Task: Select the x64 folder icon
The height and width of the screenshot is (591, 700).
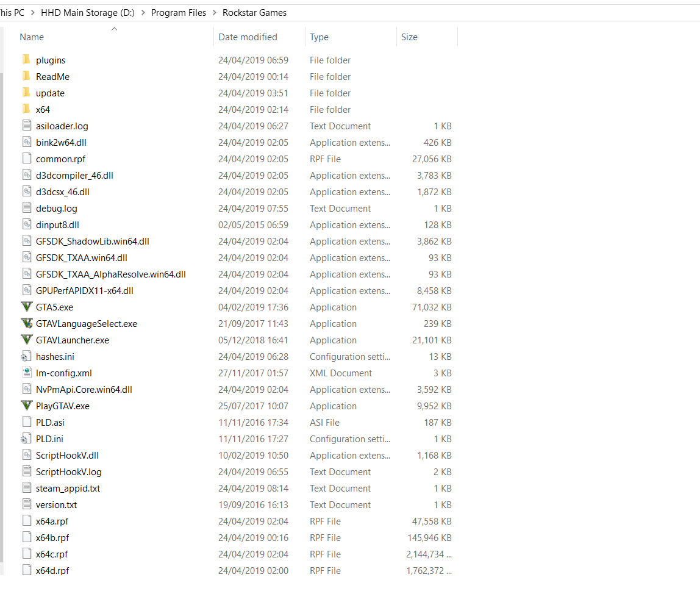Action: point(27,109)
